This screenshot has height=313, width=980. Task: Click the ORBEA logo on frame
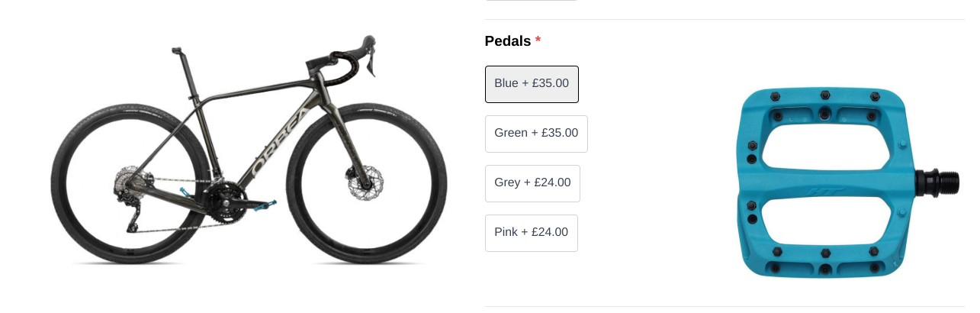pyautogui.click(x=279, y=143)
